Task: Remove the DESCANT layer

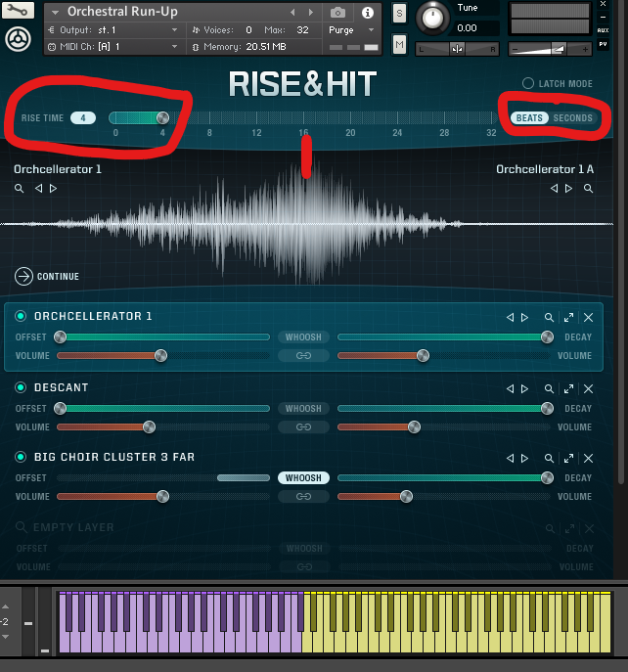Action: pyautogui.click(x=589, y=388)
